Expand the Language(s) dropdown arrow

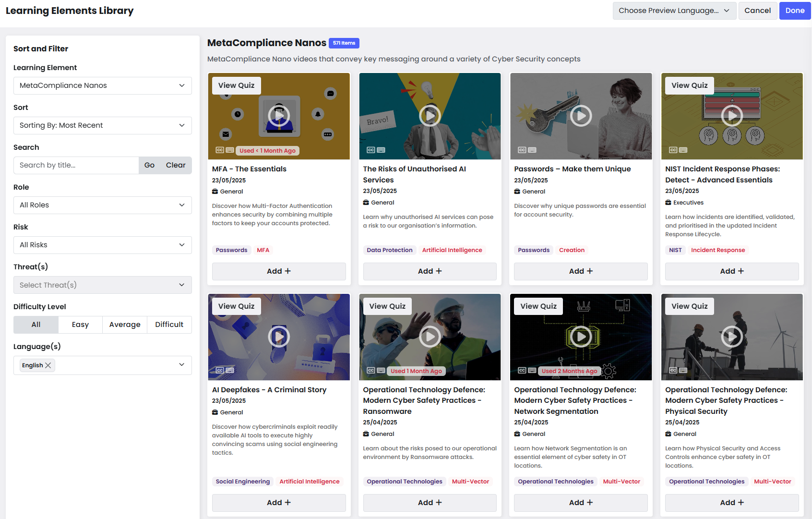tap(182, 365)
